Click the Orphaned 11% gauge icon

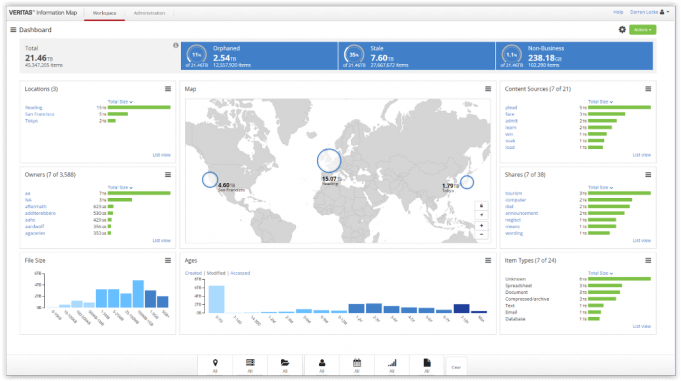click(196, 55)
